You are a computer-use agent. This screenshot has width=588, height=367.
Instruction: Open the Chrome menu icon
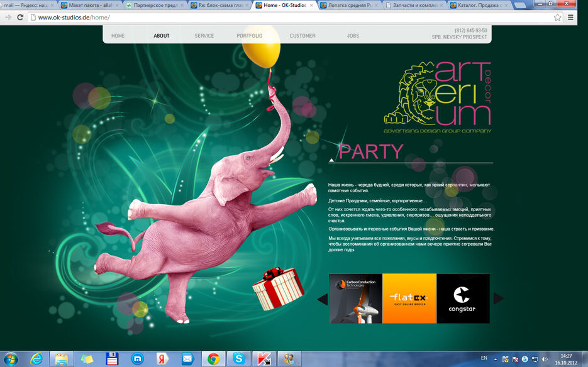(x=570, y=17)
